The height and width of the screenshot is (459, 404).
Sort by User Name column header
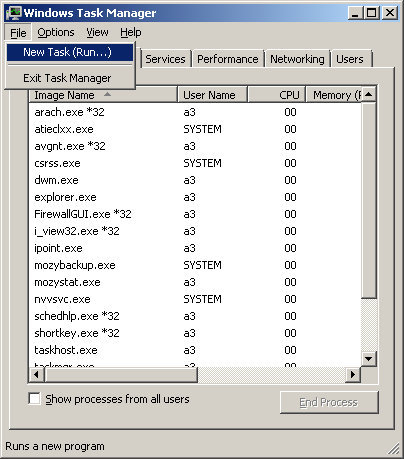(x=213, y=95)
